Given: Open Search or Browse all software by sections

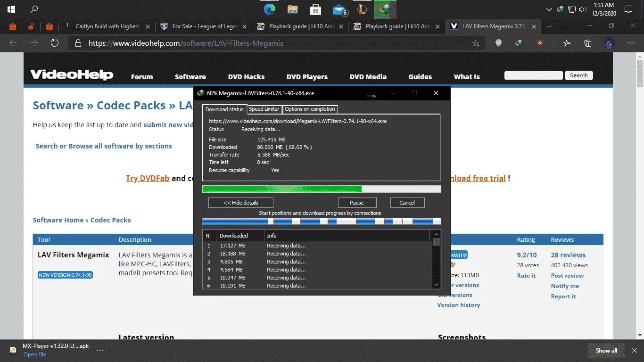Looking at the screenshot, I should click(x=104, y=146).
